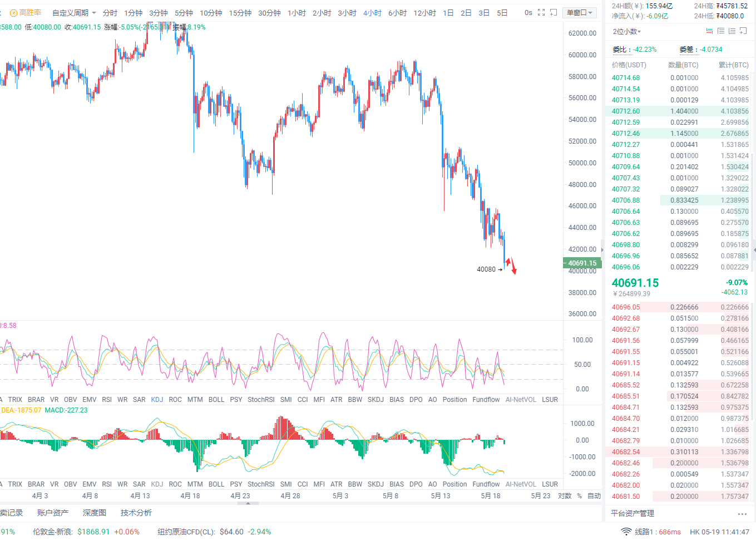Open the 2位小数 precision dropdown
The width and height of the screenshot is (756, 540).
point(627,32)
